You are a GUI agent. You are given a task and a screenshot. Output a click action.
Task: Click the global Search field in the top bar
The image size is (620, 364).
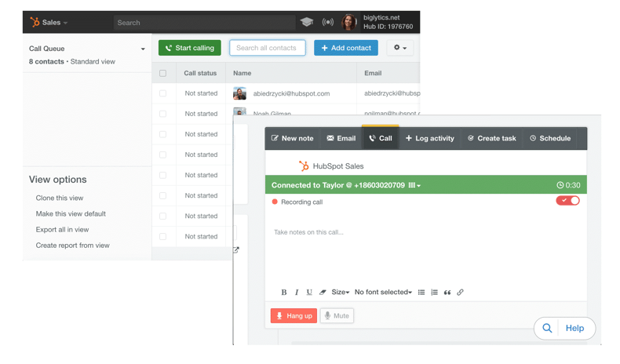pos(204,23)
